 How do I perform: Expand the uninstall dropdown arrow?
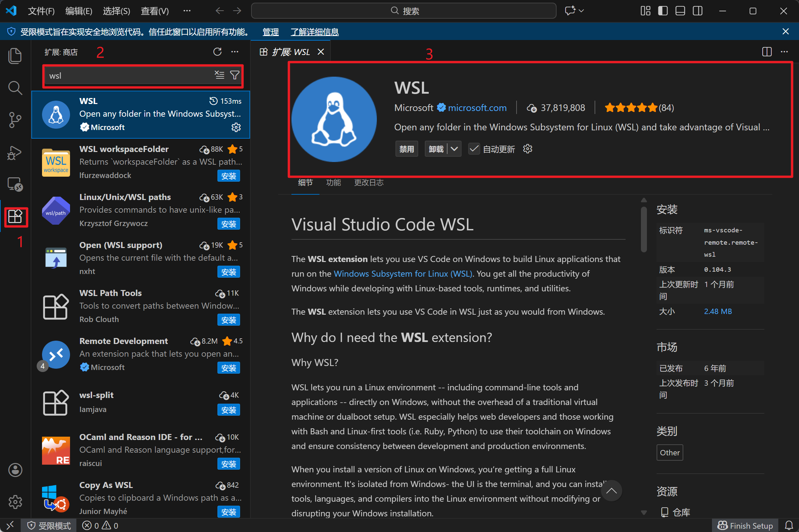pos(454,149)
